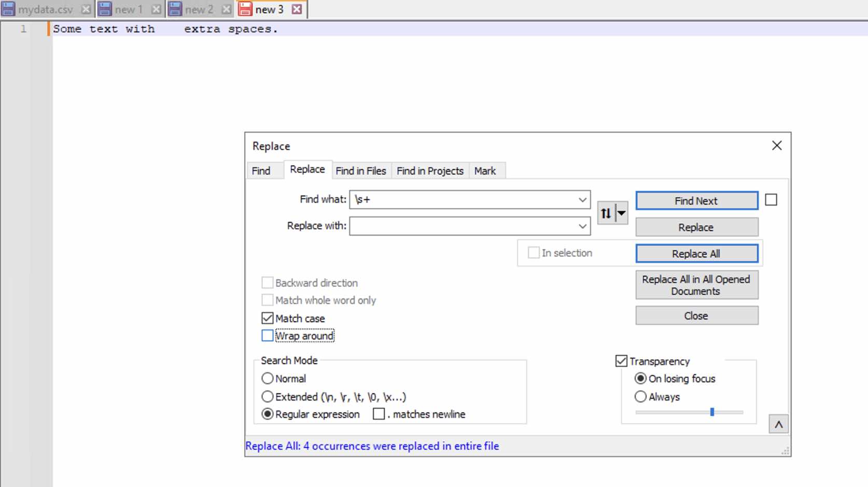This screenshot has height=487, width=868.
Task: Close the new 2 tab with its X icon
Action: [x=226, y=8]
